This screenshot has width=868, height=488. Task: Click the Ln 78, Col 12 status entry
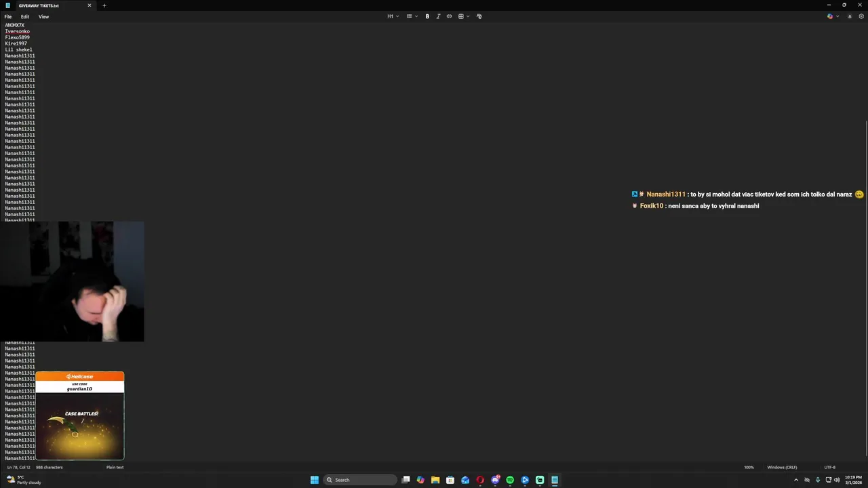(18, 467)
